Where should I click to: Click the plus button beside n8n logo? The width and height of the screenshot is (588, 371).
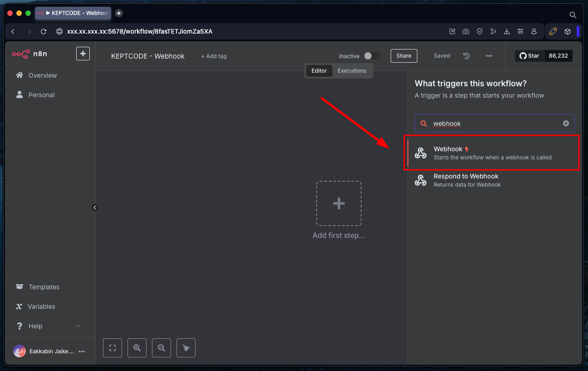coord(83,54)
